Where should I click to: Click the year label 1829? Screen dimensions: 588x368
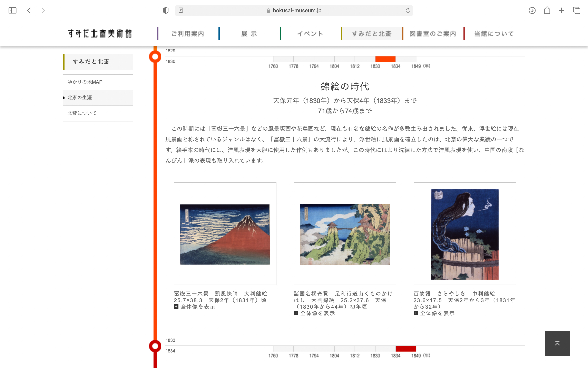click(170, 51)
